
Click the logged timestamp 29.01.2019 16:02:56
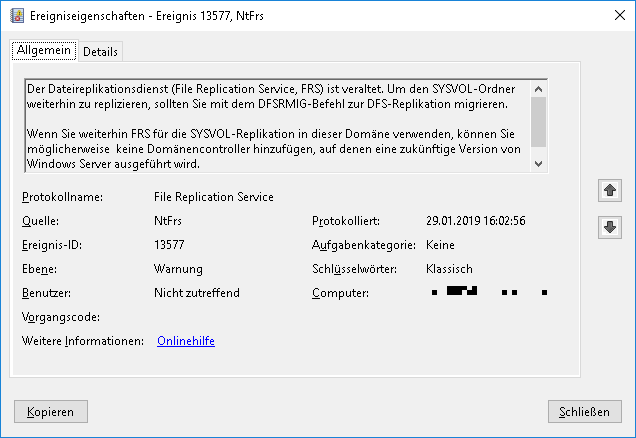475,221
